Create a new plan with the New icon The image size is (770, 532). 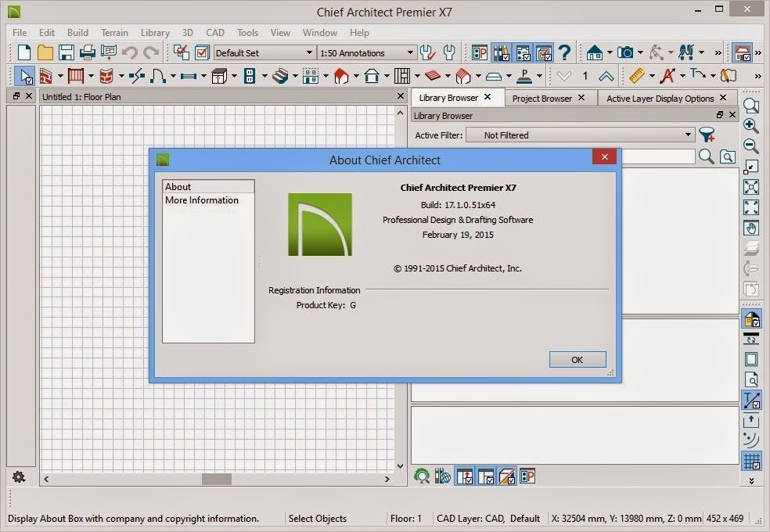point(24,52)
